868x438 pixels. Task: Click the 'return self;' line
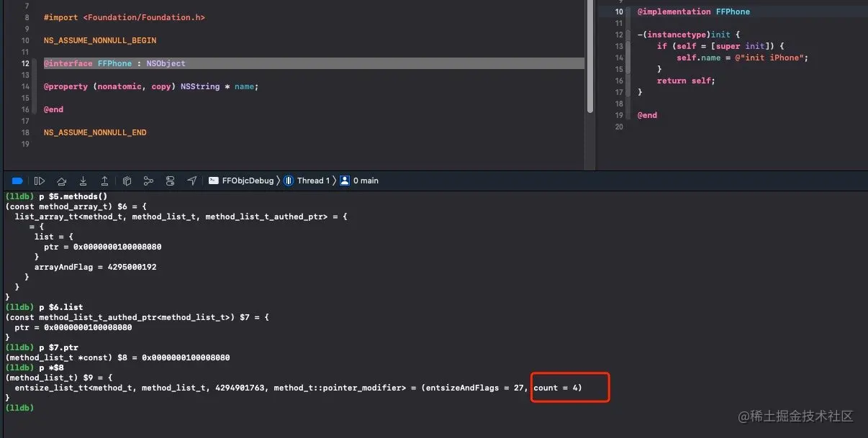(x=686, y=81)
